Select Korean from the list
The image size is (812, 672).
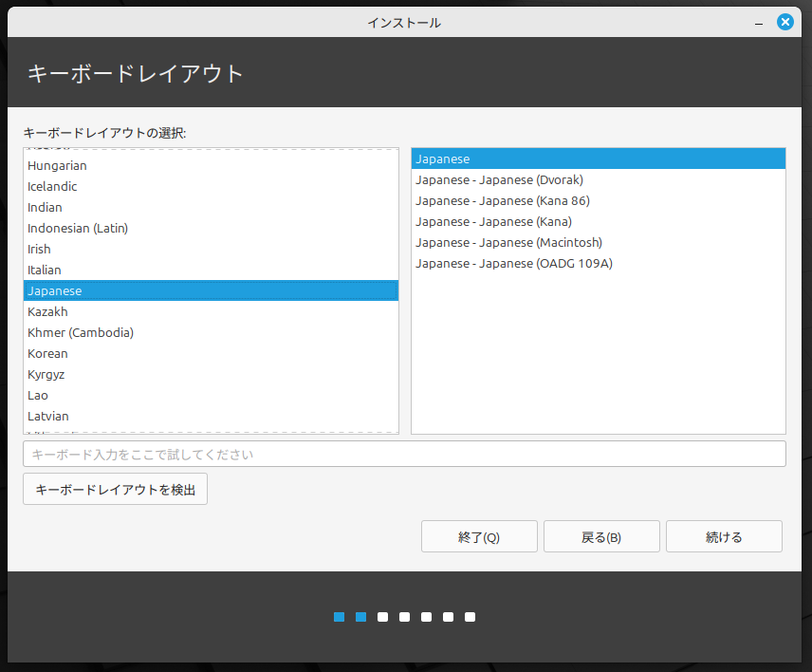pos(47,354)
